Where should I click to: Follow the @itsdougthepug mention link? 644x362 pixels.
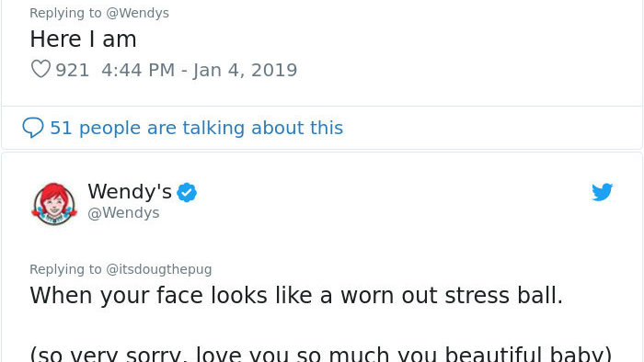tap(159, 269)
